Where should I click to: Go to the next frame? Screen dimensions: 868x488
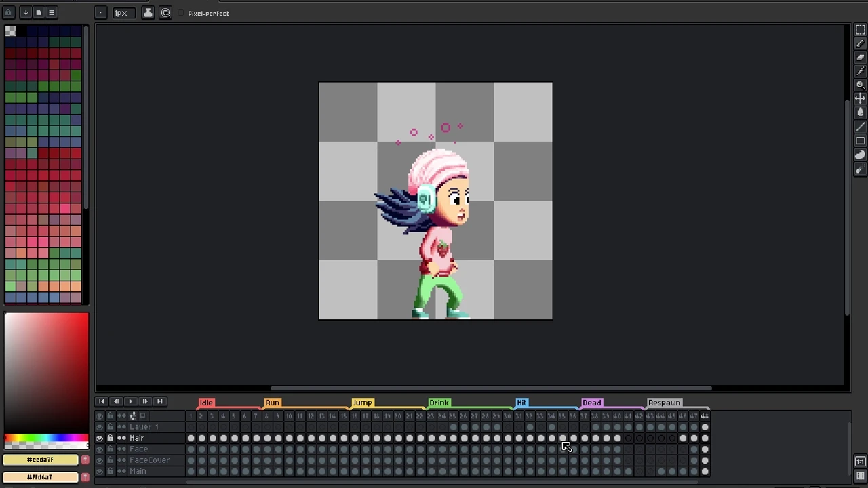pyautogui.click(x=144, y=401)
